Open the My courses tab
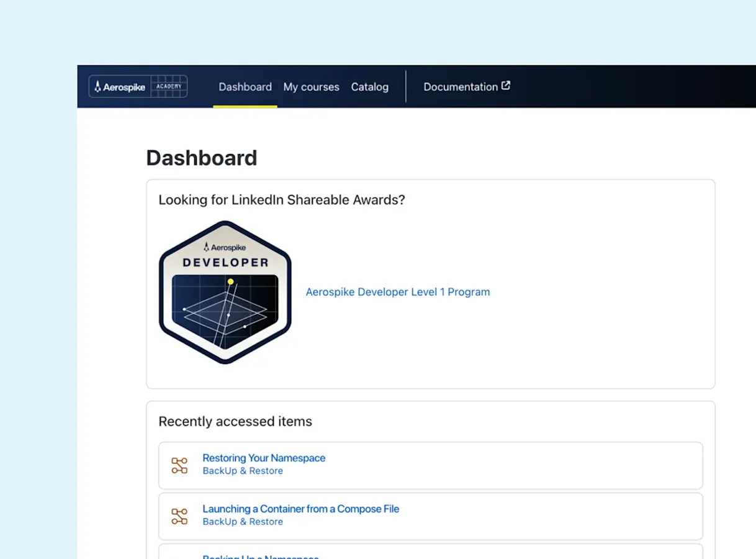 [311, 87]
